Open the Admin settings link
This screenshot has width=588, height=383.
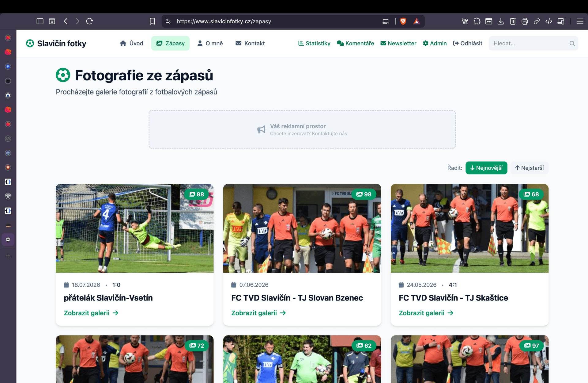pyautogui.click(x=435, y=43)
